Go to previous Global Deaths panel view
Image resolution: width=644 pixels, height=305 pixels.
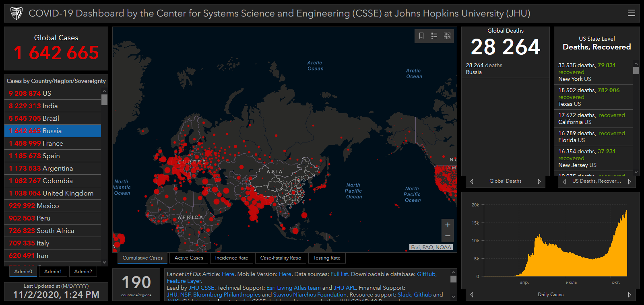pos(472,181)
